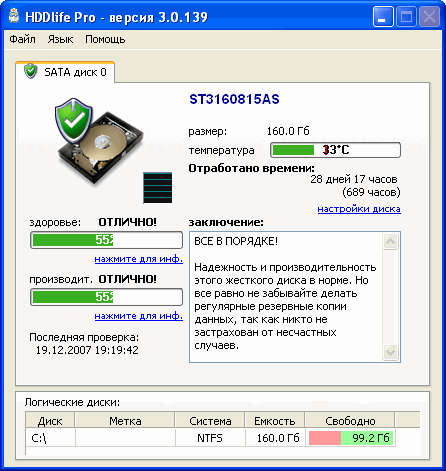The image size is (446, 471).
Task: Click нажмите для инф. under производит.
Action: click(x=139, y=316)
